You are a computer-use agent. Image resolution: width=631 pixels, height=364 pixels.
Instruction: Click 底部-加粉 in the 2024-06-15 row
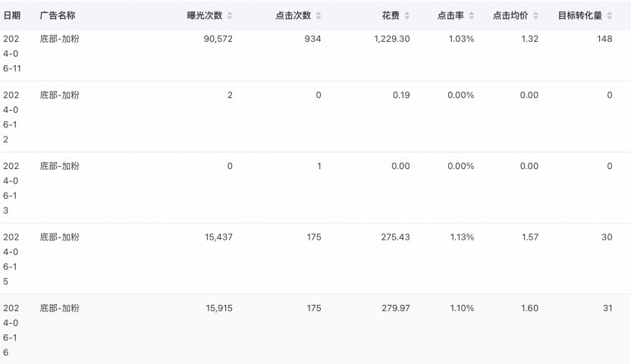click(x=60, y=237)
